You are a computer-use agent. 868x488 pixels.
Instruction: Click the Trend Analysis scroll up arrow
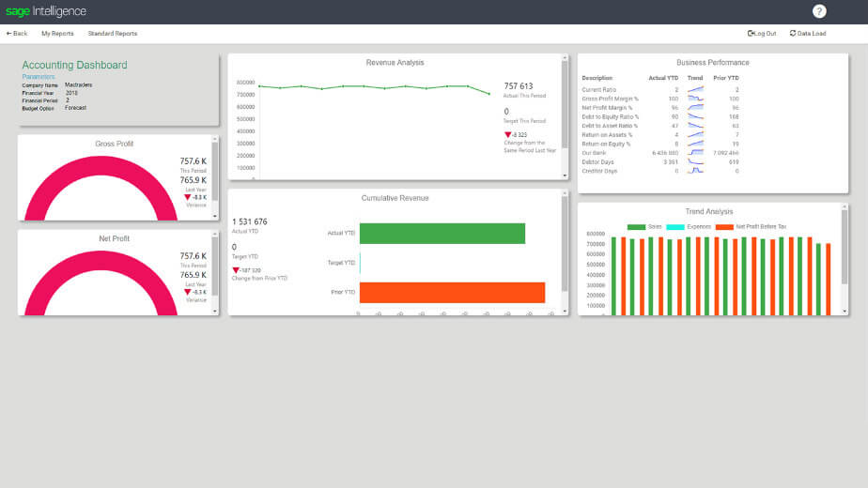(x=845, y=206)
